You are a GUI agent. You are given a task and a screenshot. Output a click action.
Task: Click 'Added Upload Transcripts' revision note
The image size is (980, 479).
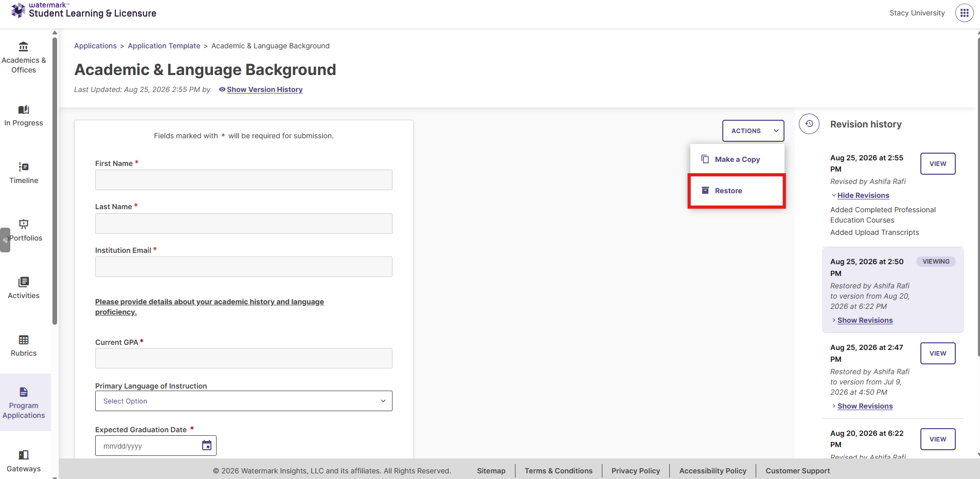tap(875, 232)
